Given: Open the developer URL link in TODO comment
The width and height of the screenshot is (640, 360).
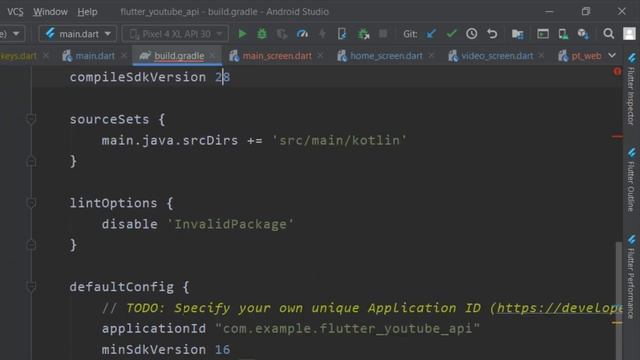Looking at the screenshot, I should (x=559, y=308).
